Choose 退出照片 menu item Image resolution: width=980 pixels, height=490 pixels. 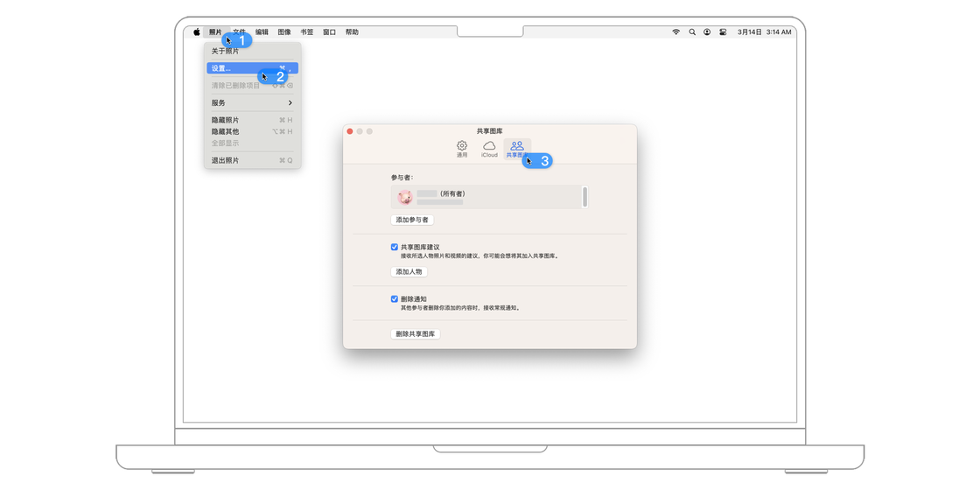(253, 161)
